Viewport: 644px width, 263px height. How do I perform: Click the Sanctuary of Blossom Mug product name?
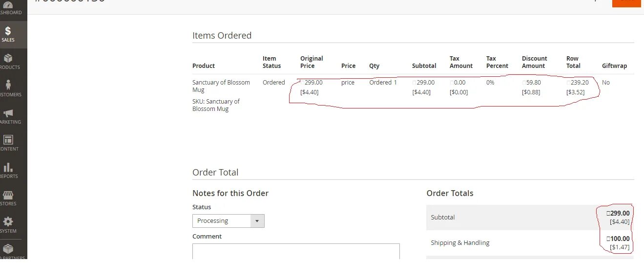point(221,86)
